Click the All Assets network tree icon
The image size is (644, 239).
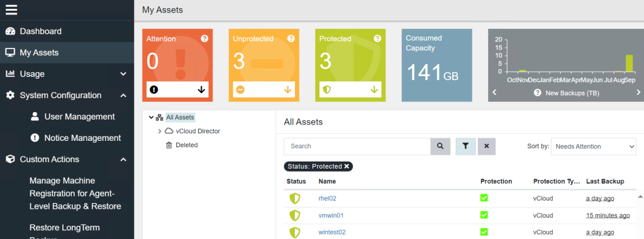[160, 118]
